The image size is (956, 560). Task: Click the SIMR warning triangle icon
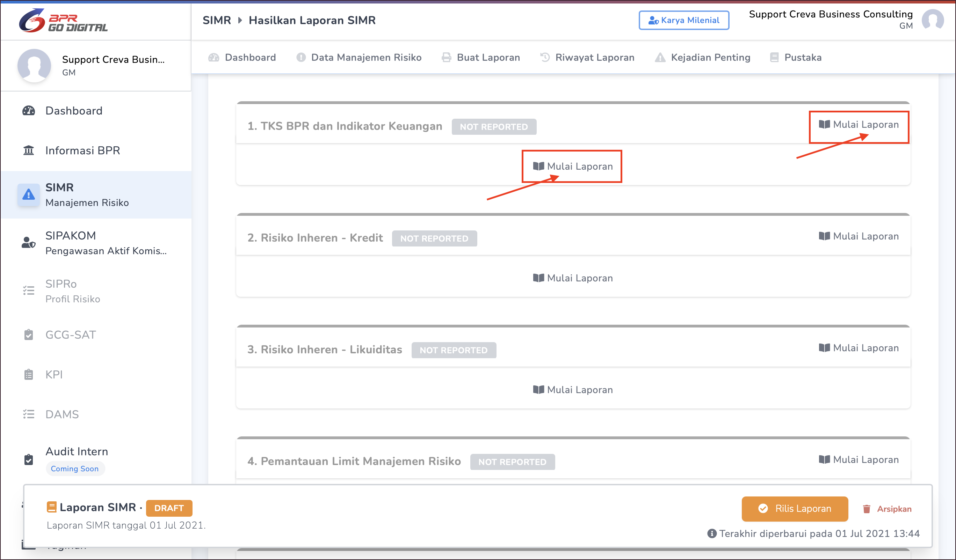coord(28,195)
